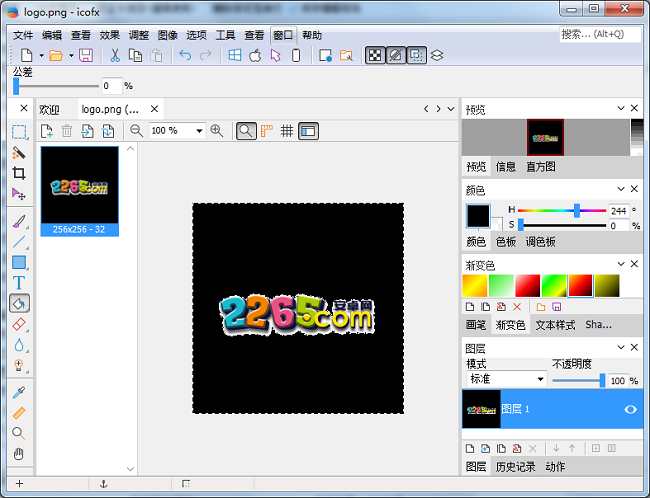Select the Rectangle shape tool
The image size is (650, 498).
(x=18, y=262)
